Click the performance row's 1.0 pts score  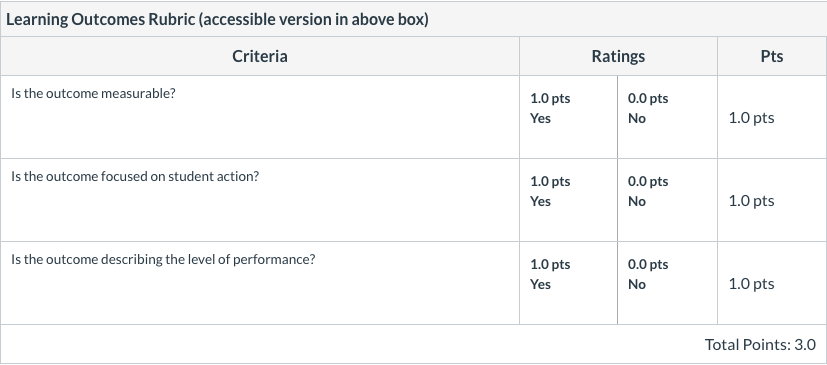(751, 284)
